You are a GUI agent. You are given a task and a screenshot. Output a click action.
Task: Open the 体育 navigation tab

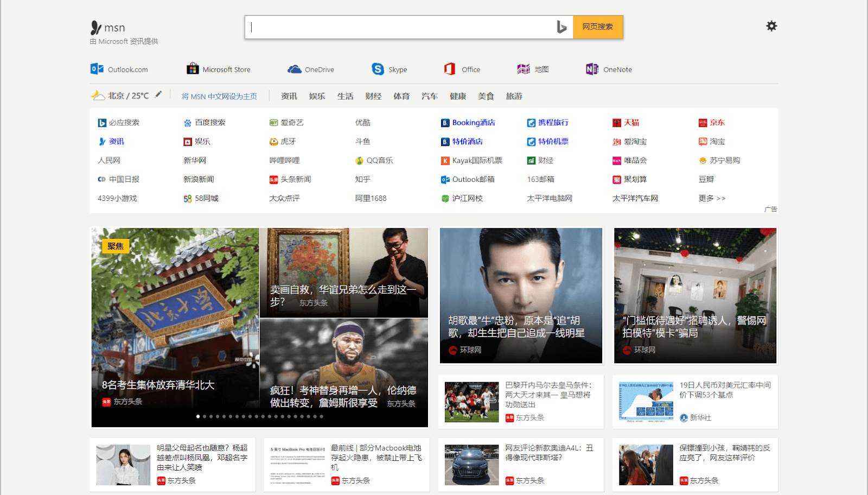(401, 96)
